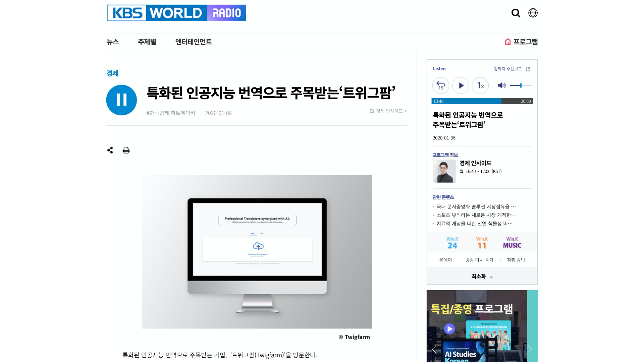Open related item 치료의 개념을 더한 천연
Image resolution: width=644 pixels, height=362 pixels.
click(474, 224)
